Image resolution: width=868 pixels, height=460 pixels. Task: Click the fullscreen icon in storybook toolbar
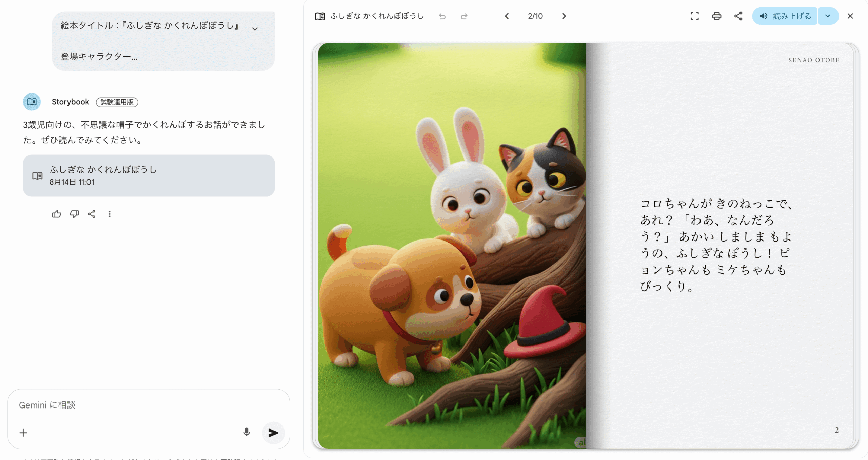pos(694,16)
